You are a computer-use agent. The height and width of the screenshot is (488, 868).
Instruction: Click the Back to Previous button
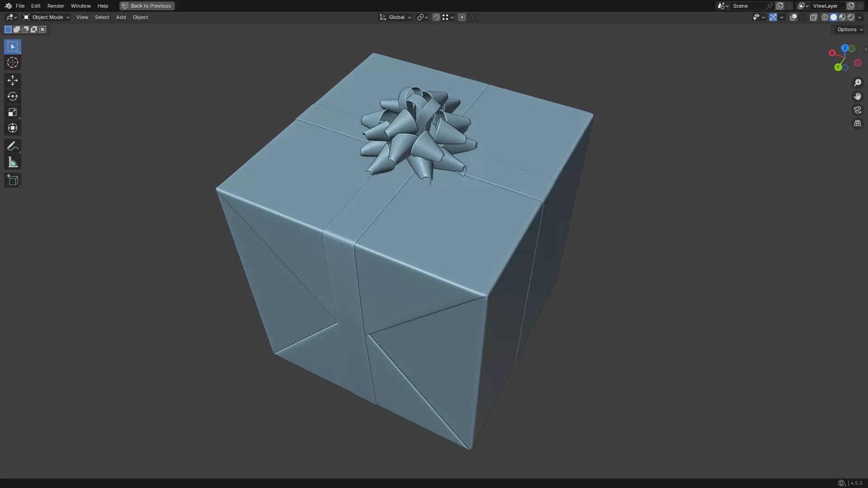147,6
